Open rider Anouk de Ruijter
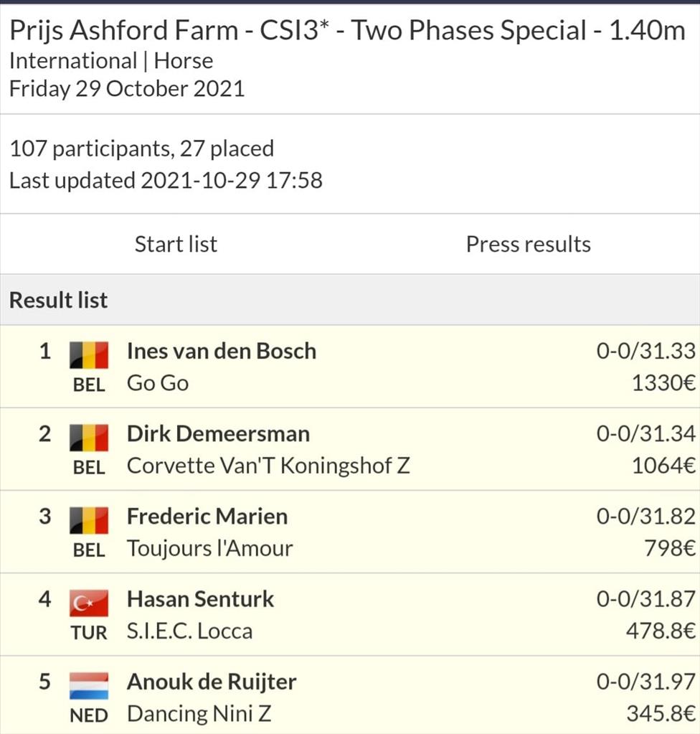Image resolution: width=700 pixels, height=734 pixels. [x=212, y=682]
